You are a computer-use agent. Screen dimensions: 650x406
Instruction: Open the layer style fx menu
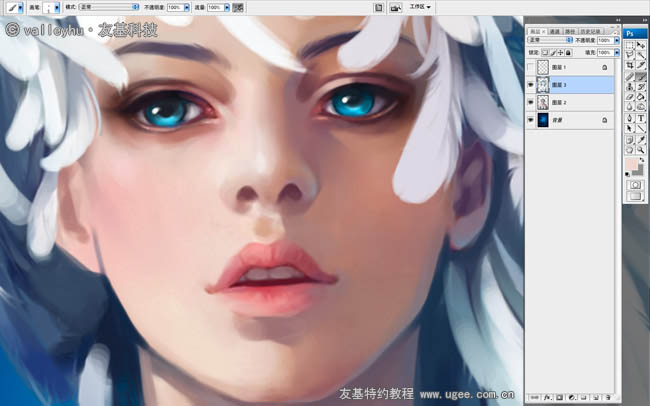click(x=547, y=397)
